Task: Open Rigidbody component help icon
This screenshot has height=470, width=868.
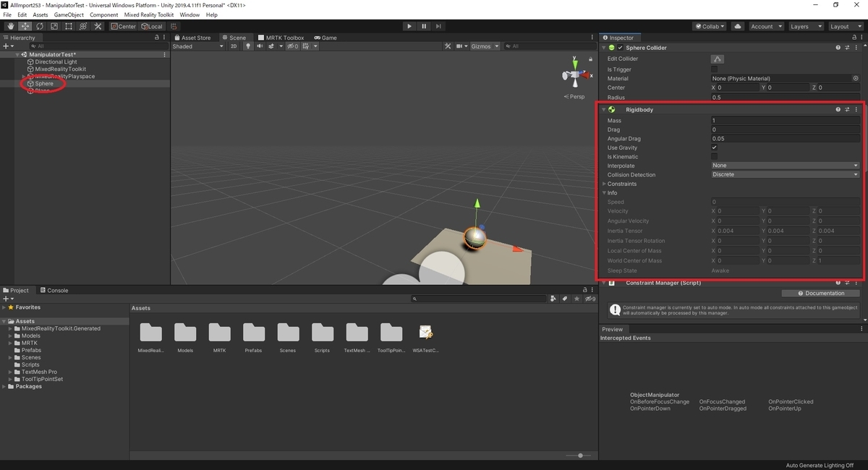Action: [838, 110]
